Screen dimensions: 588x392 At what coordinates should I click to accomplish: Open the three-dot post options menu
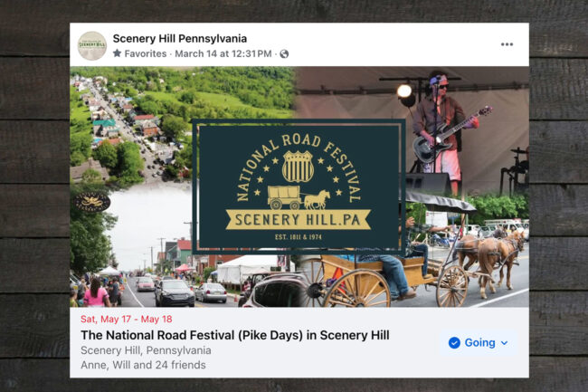(x=507, y=44)
